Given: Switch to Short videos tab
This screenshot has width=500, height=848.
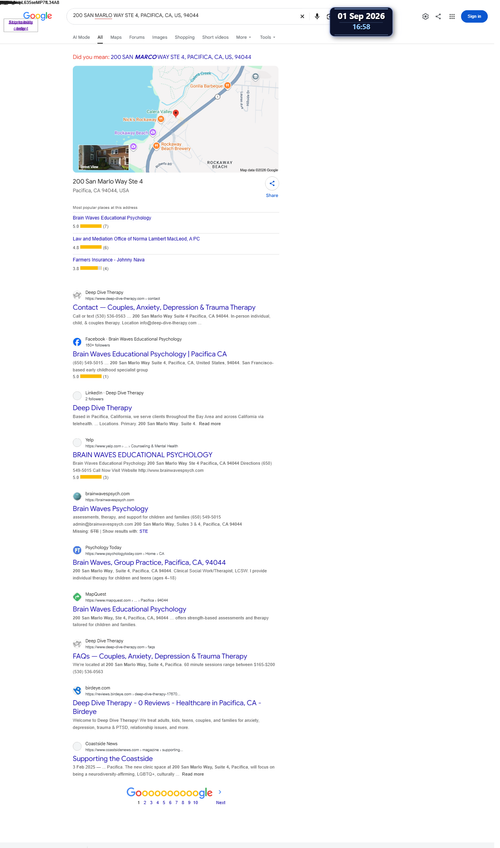Looking at the screenshot, I should click(x=215, y=37).
